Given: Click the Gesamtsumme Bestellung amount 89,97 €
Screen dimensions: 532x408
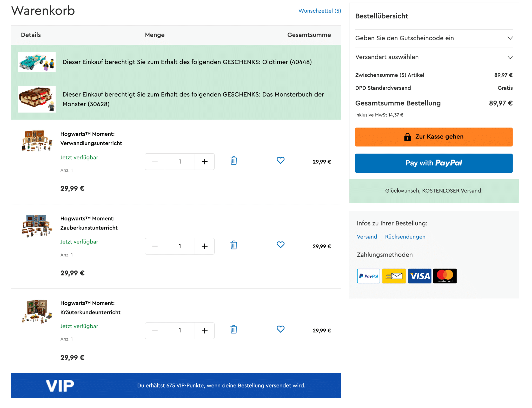Looking at the screenshot, I should tap(501, 103).
